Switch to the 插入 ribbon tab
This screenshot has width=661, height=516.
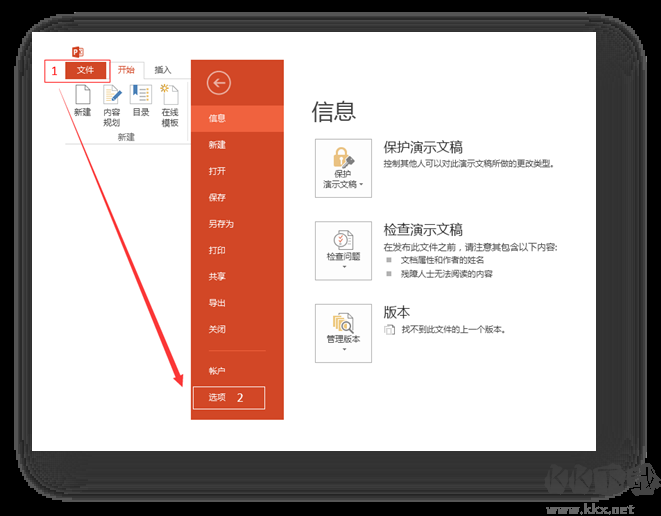[163, 70]
